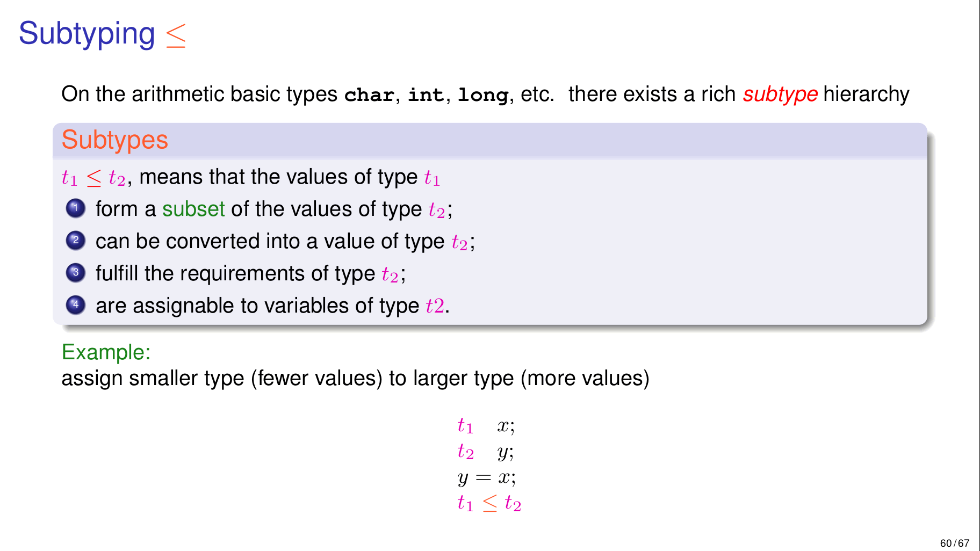980x551 pixels.
Task: Click the numbered bullet 4 icon
Action: pyautogui.click(x=76, y=305)
